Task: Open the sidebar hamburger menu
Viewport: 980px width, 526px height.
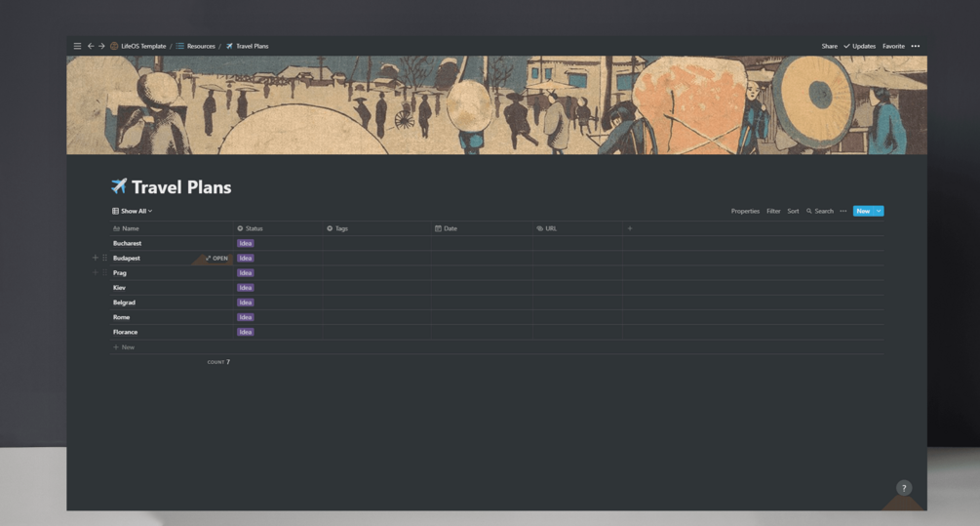Action: tap(77, 46)
